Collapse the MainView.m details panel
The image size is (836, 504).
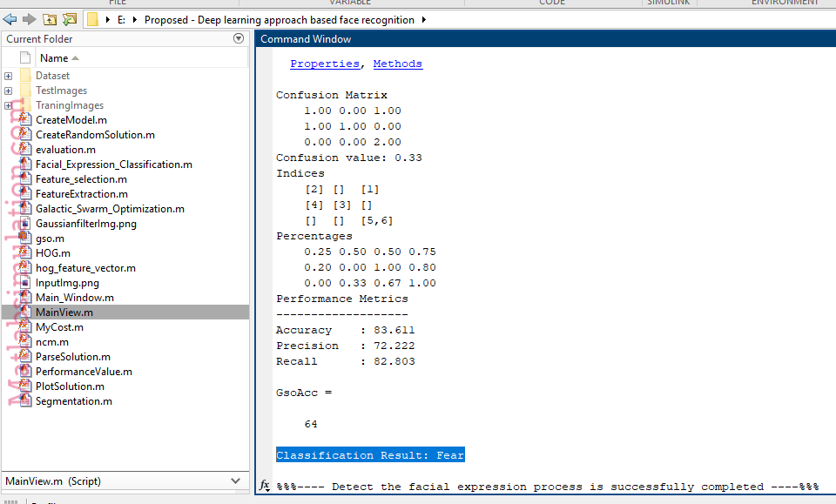(x=235, y=480)
